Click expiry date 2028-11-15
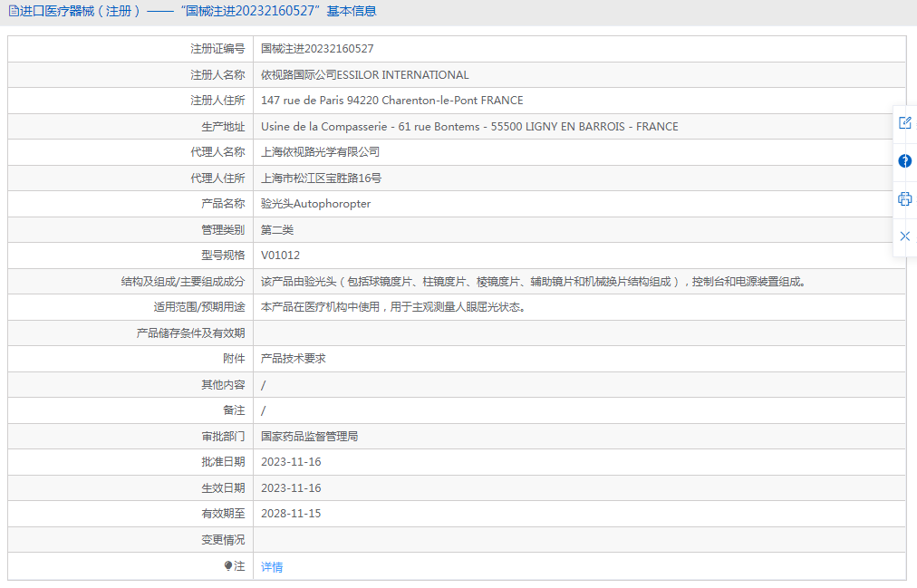Image resolution: width=917 pixels, height=588 pixels. click(x=291, y=513)
